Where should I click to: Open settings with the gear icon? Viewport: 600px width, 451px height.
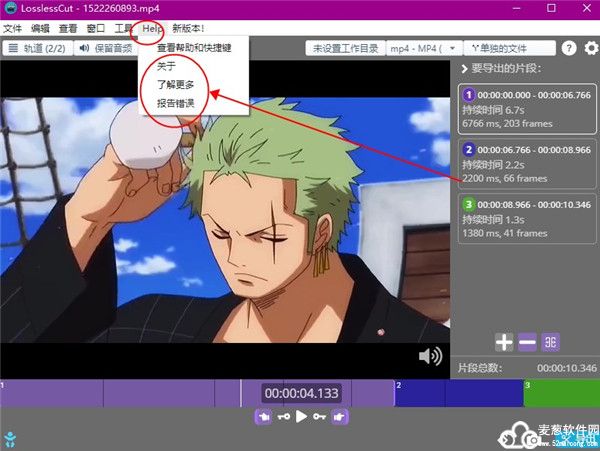[591, 49]
